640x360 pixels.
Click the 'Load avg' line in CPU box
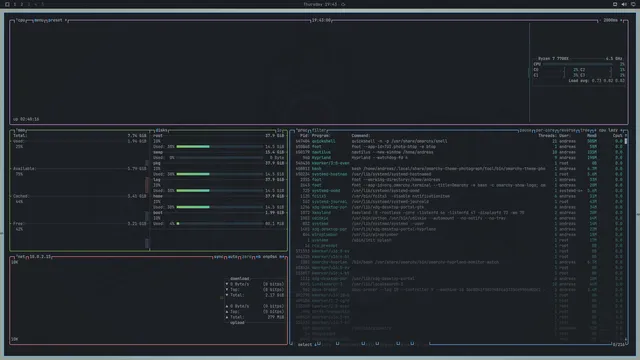[597, 81]
